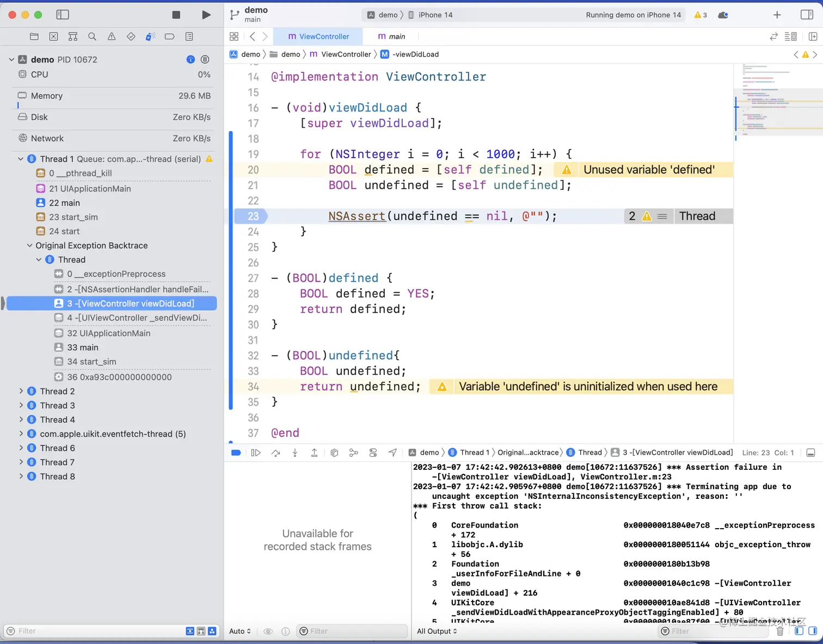Click the -viewDidLoad jump bar item

pos(409,54)
